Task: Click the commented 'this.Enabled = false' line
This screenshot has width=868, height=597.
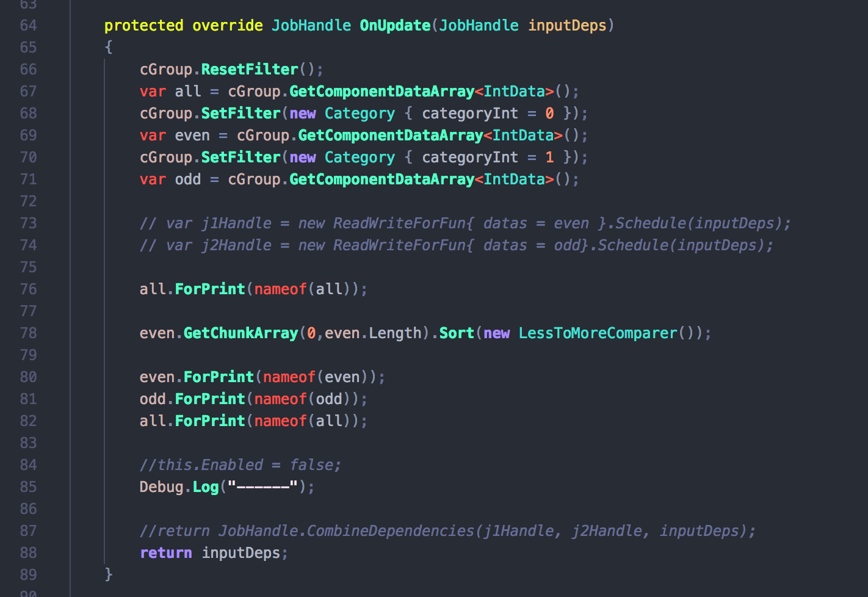Action: 240,465
